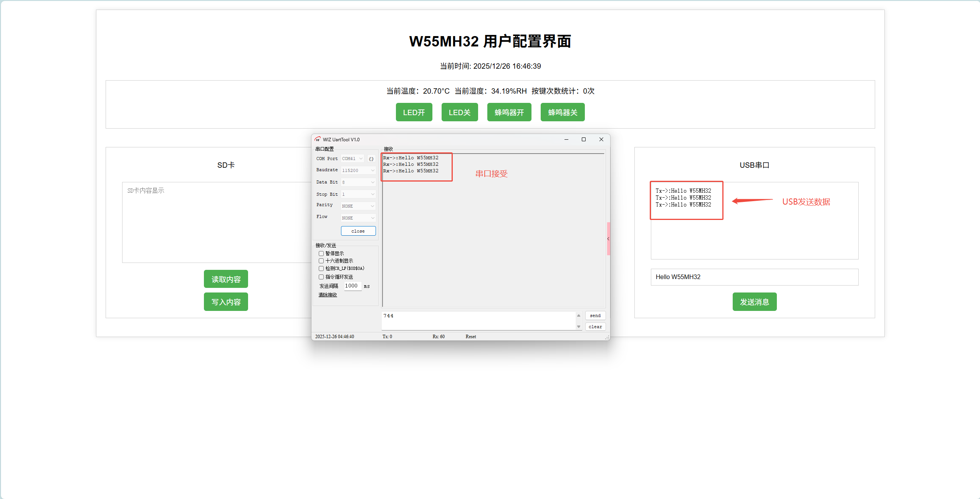
Task: Close the UartTool window with X
Action: coord(601,139)
